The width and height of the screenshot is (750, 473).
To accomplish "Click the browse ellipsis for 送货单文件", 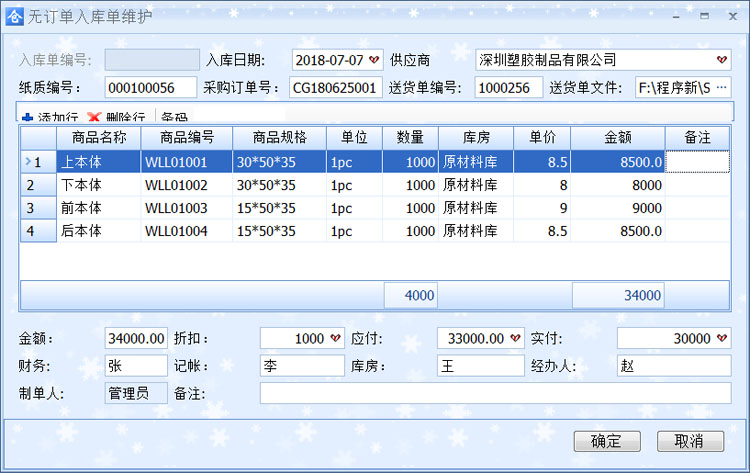I will point(722,88).
